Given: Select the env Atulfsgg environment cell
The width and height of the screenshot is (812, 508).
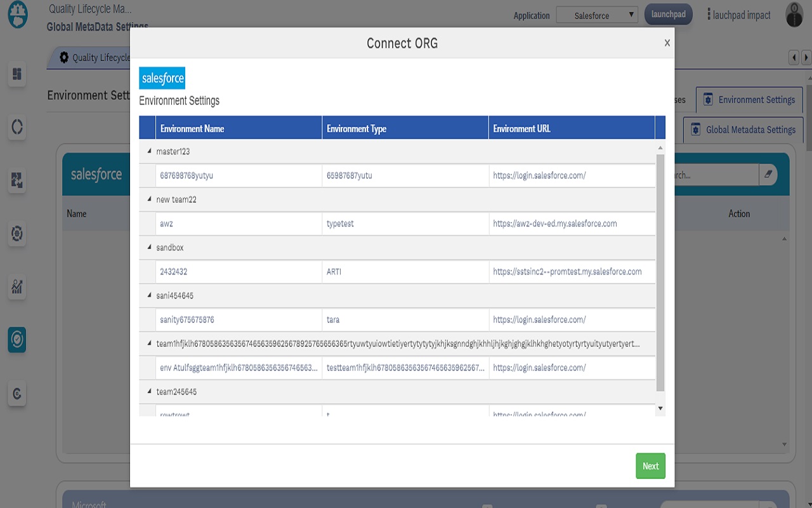Looking at the screenshot, I should (239, 368).
